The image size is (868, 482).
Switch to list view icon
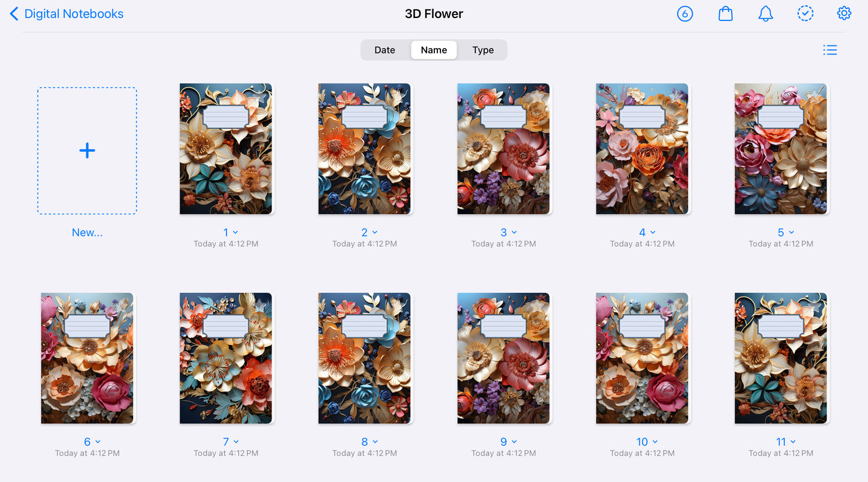click(x=830, y=50)
